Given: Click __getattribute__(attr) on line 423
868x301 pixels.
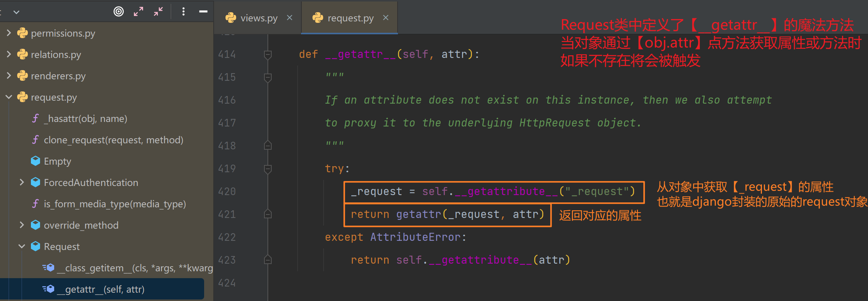Looking at the screenshot, I should [499, 260].
